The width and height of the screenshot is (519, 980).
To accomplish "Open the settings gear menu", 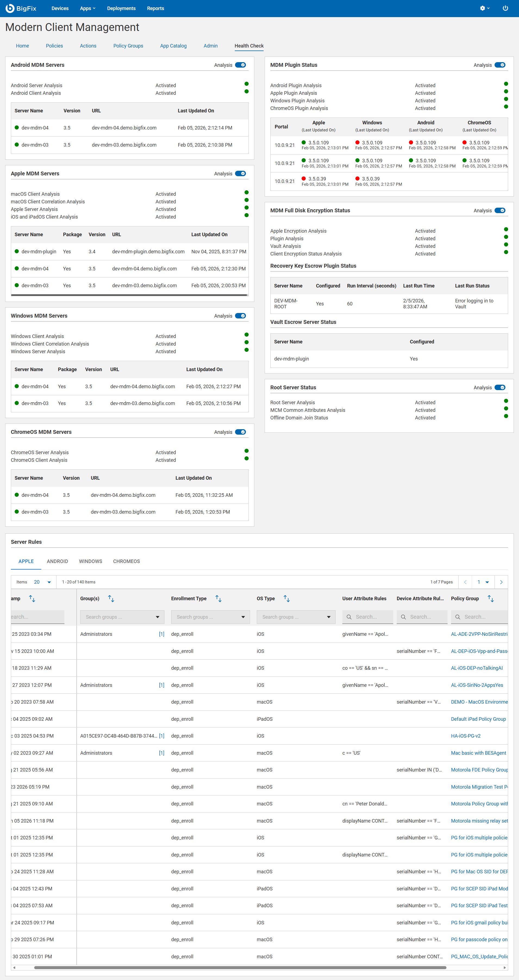I will (x=484, y=8).
